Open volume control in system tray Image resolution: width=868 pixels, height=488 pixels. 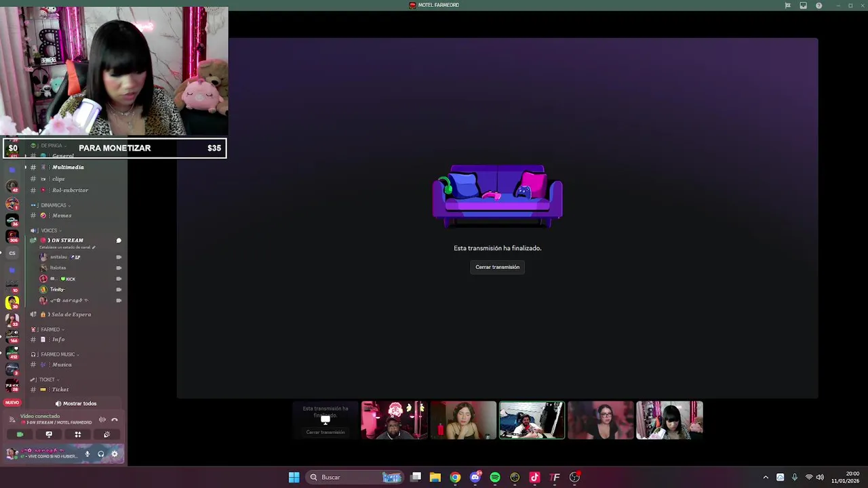[x=820, y=477]
